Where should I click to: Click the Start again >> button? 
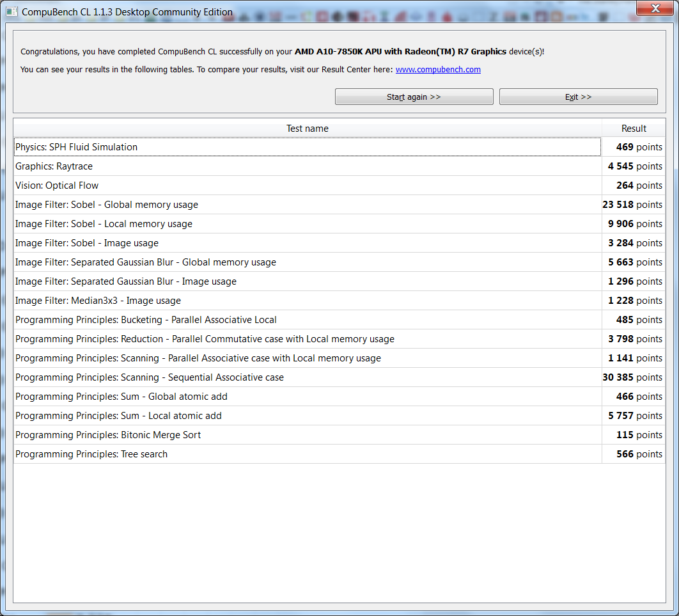[x=414, y=97]
